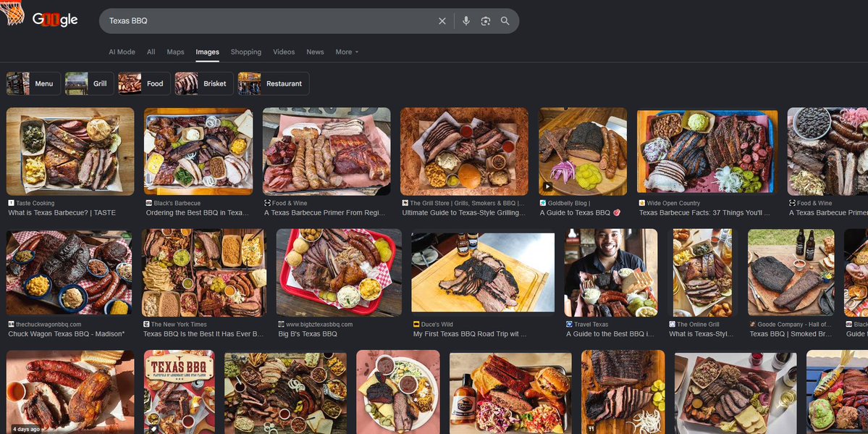The image size is (868, 434).
Task: Open the News tab
Action: pyautogui.click(x=315, y=52)
